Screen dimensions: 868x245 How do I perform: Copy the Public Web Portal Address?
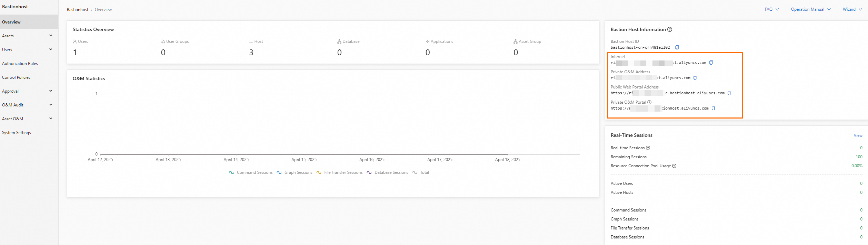tap(729, 93)
